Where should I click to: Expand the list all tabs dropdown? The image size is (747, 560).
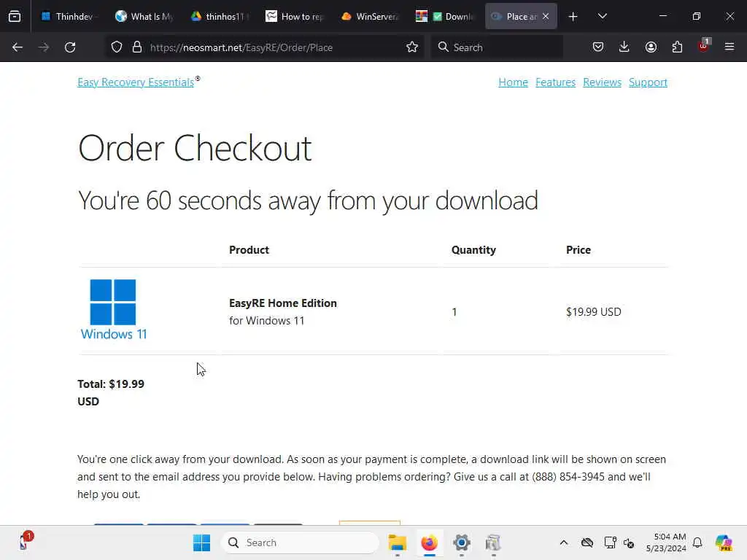tap(602, 17)
